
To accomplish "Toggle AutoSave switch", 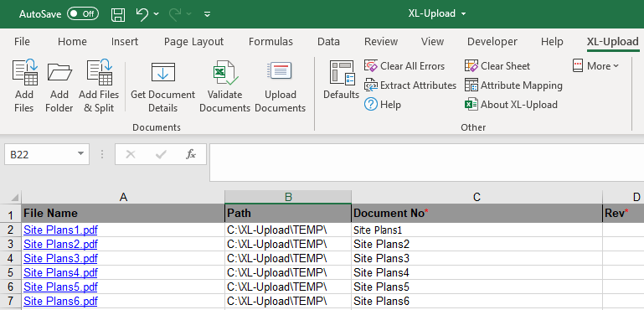I will [x=83, y=13].
